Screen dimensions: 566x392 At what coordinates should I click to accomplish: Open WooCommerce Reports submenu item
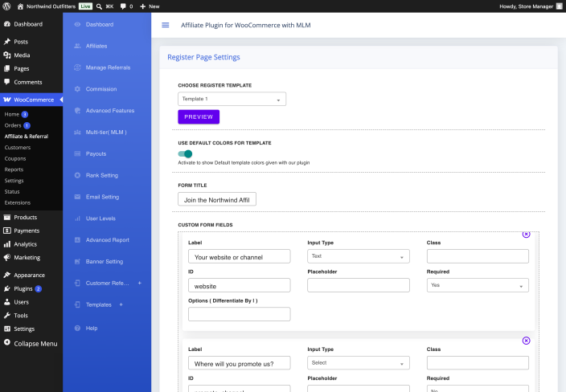(x=14, y=169)
